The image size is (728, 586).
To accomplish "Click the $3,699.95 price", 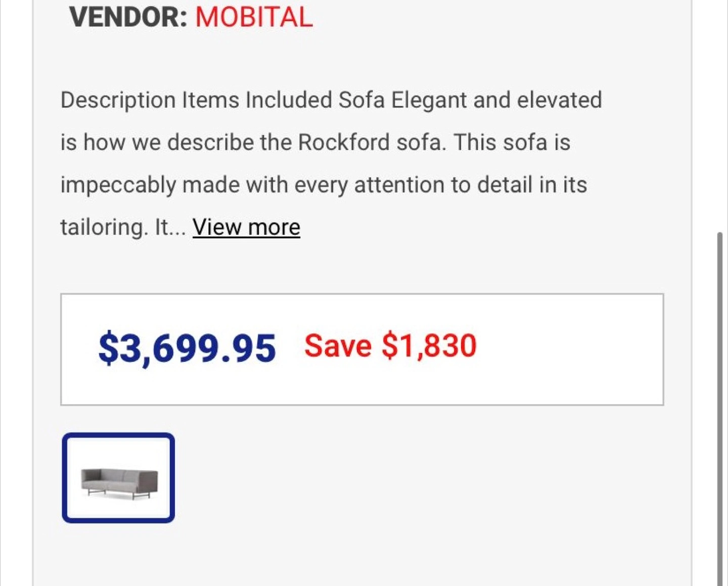I will [x=187, y=348].
